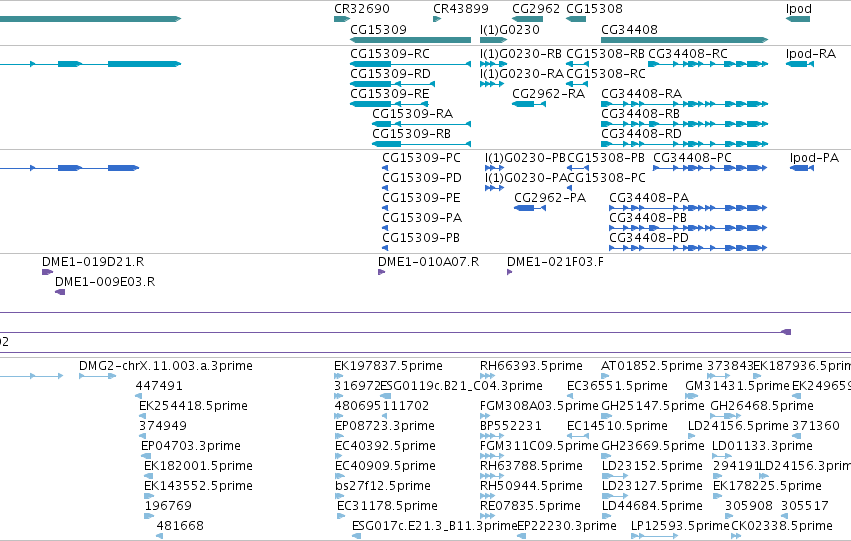
Task: Select EST bs27f12.5prime
Action: click(x=339, y=497)
